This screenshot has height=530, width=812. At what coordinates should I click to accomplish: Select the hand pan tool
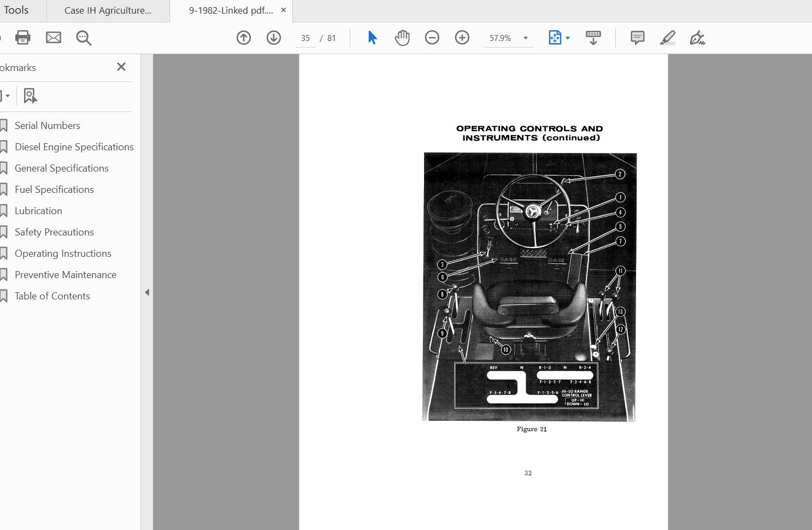click(x=402, y=38)
